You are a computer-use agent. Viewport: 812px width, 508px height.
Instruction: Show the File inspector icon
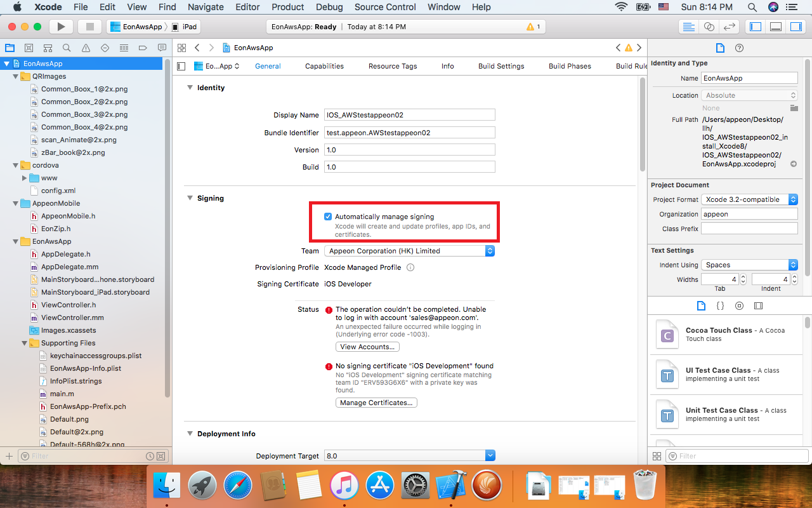click(x=720, y=48)
